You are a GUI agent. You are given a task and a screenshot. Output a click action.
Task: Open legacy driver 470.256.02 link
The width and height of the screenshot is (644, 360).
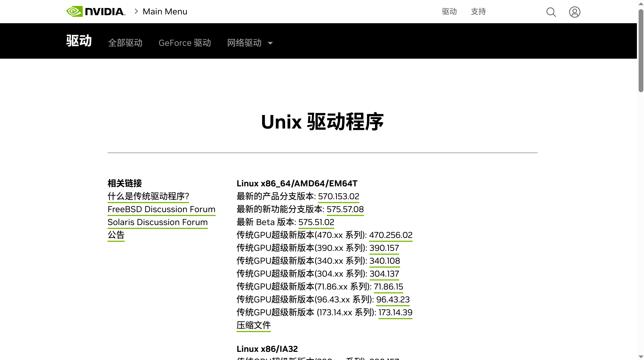(391, 235)
